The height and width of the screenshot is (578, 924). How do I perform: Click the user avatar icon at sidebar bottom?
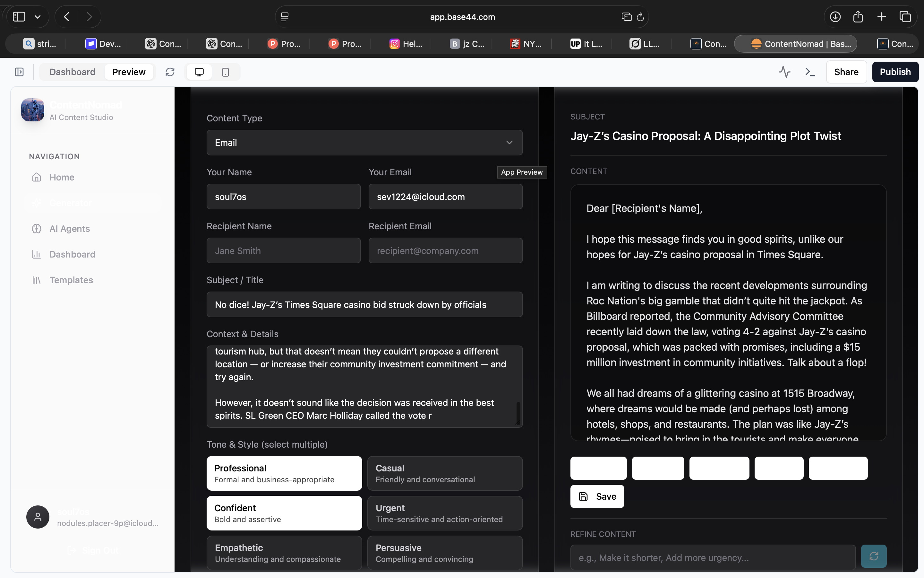(x=38, y=517)
